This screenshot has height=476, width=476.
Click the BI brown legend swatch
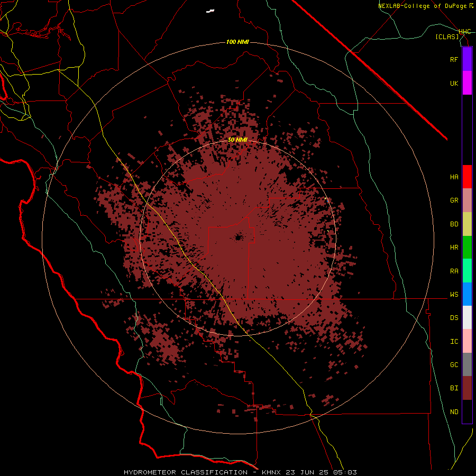point(467,388)
